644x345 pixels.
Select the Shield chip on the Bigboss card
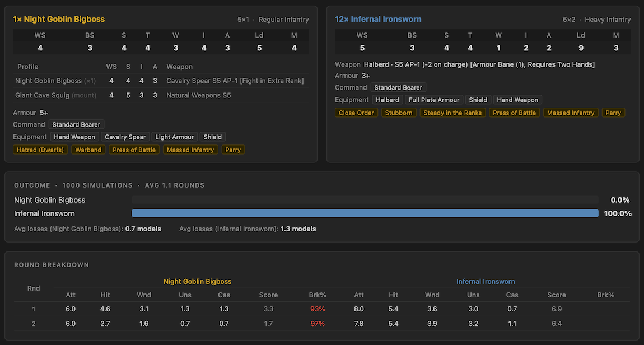coord(212,137)
